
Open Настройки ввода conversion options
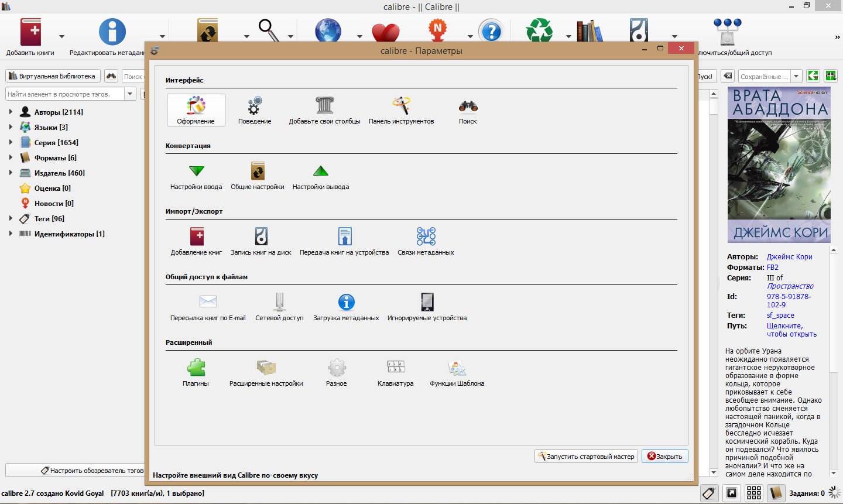[x=196, y=176]
